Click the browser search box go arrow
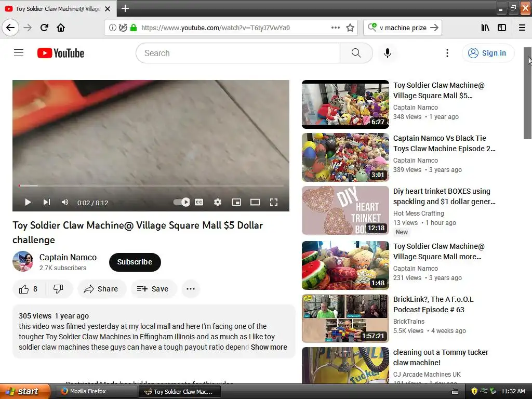The width and height of the screenshot is (532, 399). pyautogui.click(x=434, y=28)
